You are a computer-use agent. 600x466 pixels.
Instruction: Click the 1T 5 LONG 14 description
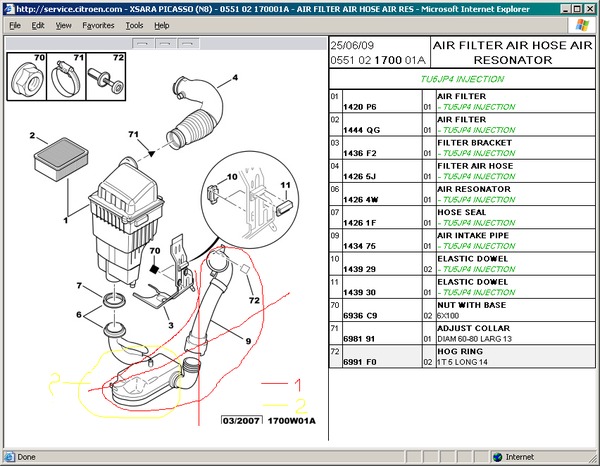coord(462,362)
